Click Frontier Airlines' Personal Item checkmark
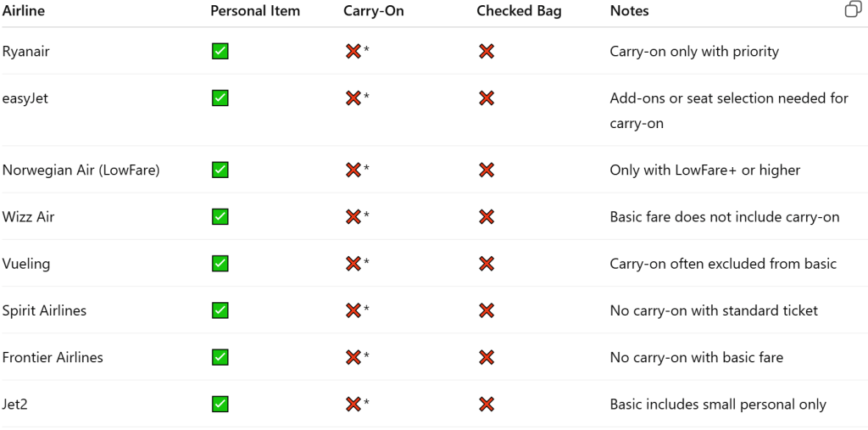Viewport: 868px width, 430px height. coord(220,357)
